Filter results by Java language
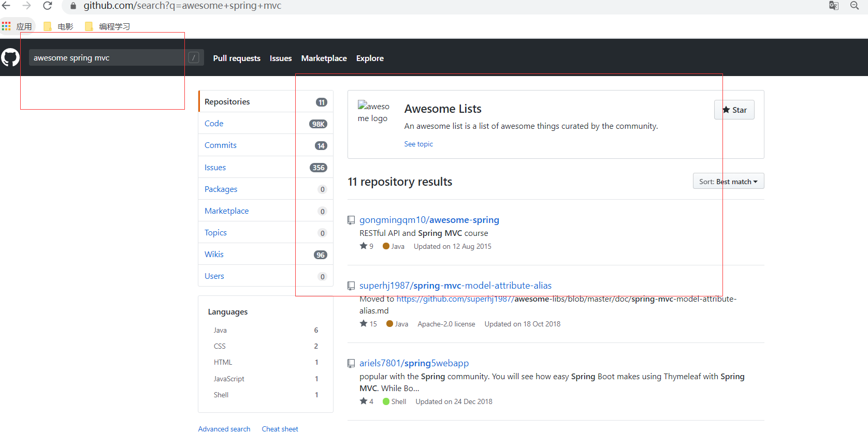 [x=220, y=330]
